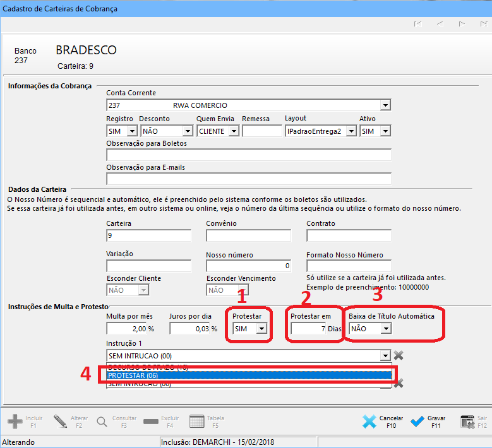This screenshot has height=448, width=492.
Task: Click the Cancelar F10 blue X icon
Action: (369, 421)
